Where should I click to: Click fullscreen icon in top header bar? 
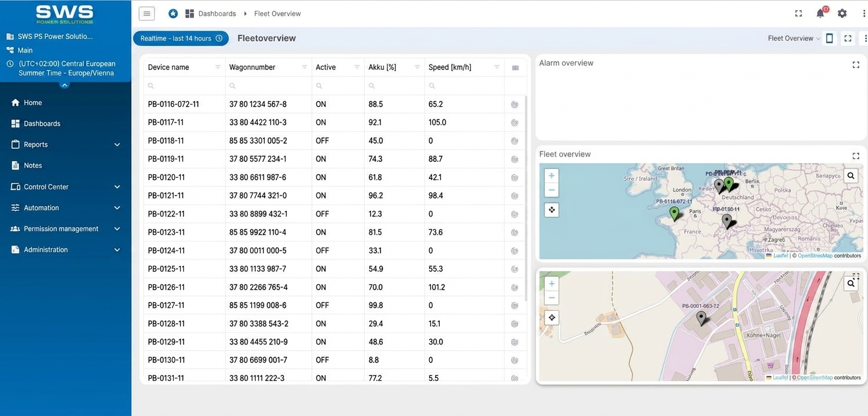798,14
